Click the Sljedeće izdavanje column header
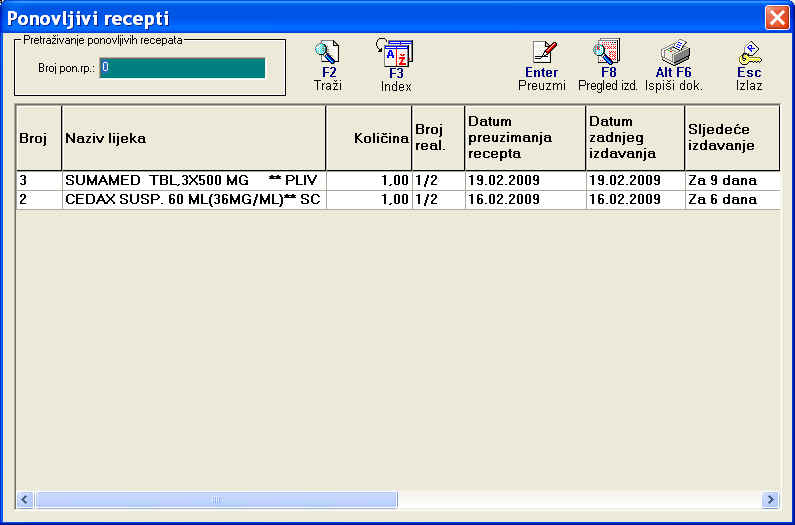 pyautogui.click(x=732, y=138)
